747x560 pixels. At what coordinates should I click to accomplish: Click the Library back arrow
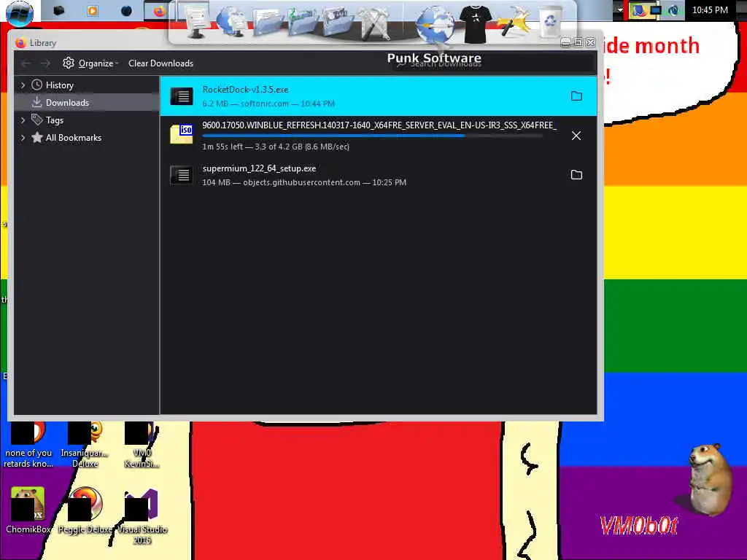coord(26,63)
